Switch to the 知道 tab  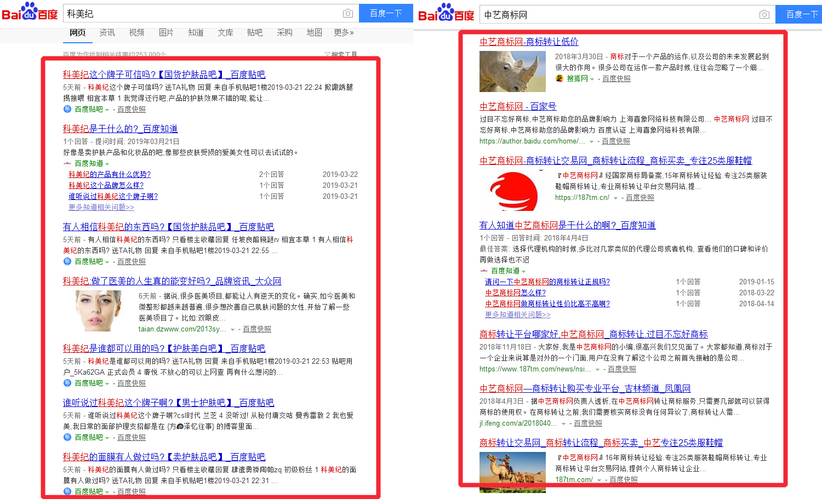(x=196, y=32)
